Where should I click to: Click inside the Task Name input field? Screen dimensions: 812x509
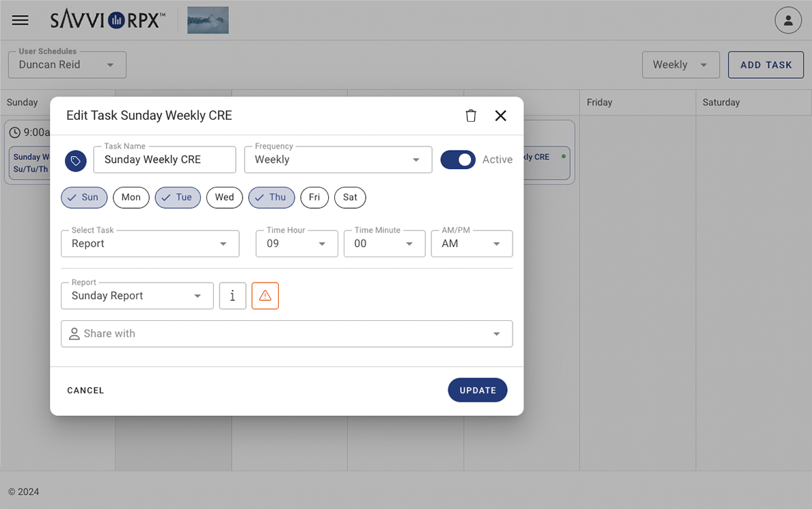pyautogui.click(x=164, y=159)
